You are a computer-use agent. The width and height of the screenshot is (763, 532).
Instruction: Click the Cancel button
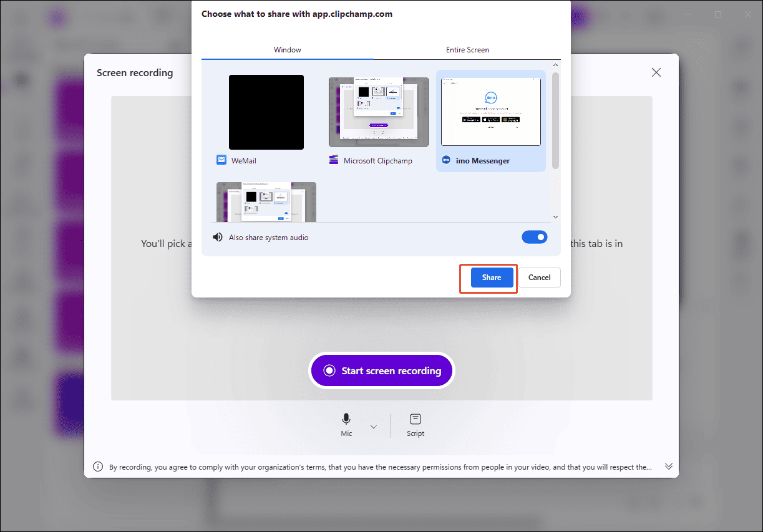click(539, 277)
